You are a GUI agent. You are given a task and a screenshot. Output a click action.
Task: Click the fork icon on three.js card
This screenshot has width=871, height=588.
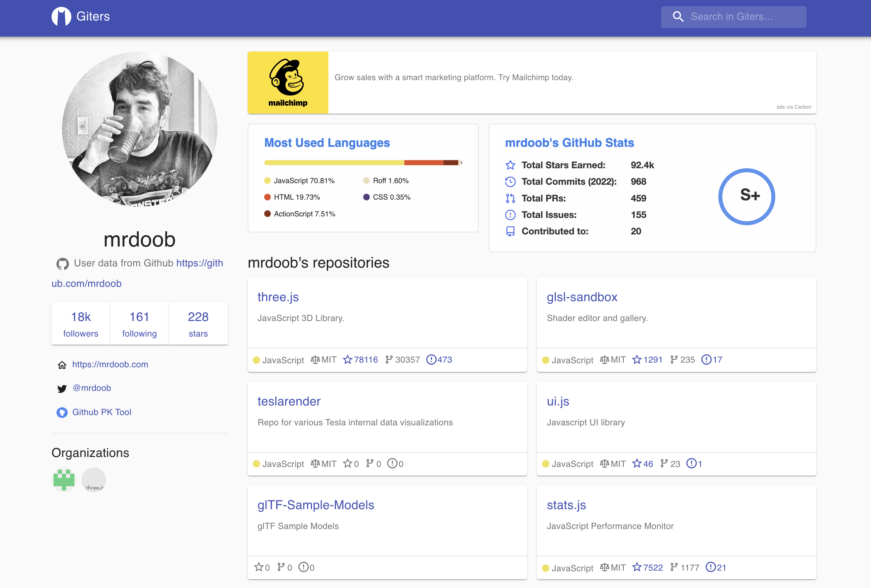(x=389, y=360)
